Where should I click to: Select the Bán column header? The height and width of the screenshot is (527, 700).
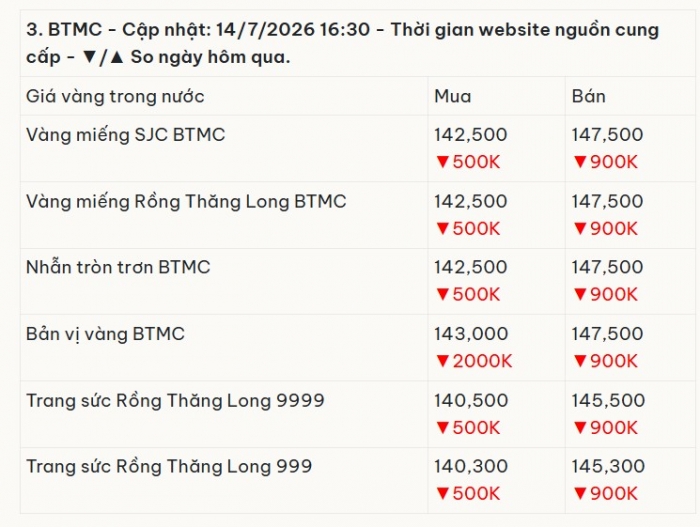point(588,96)
